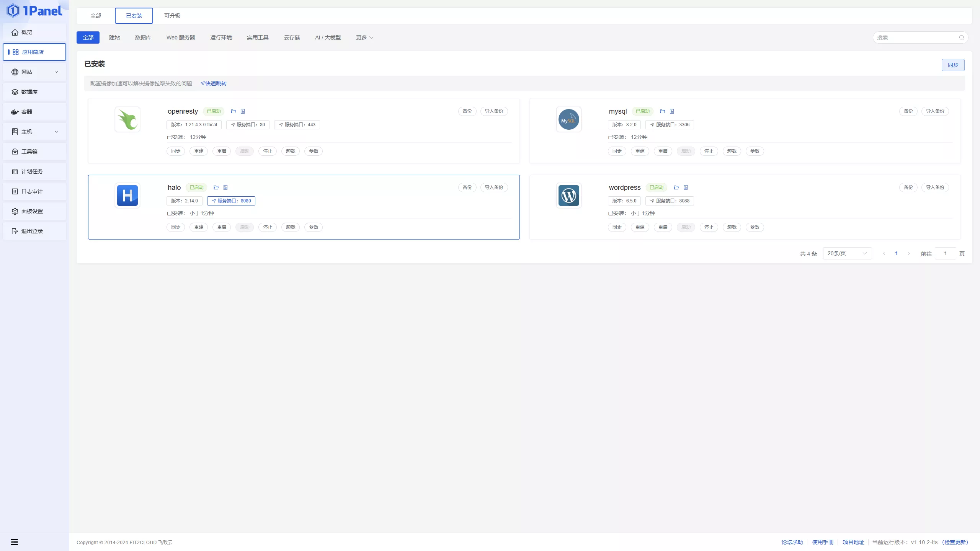Open halo's installation folder icon
The width and height of the screenshot is (980, 551).
click(x=216, y=187)
